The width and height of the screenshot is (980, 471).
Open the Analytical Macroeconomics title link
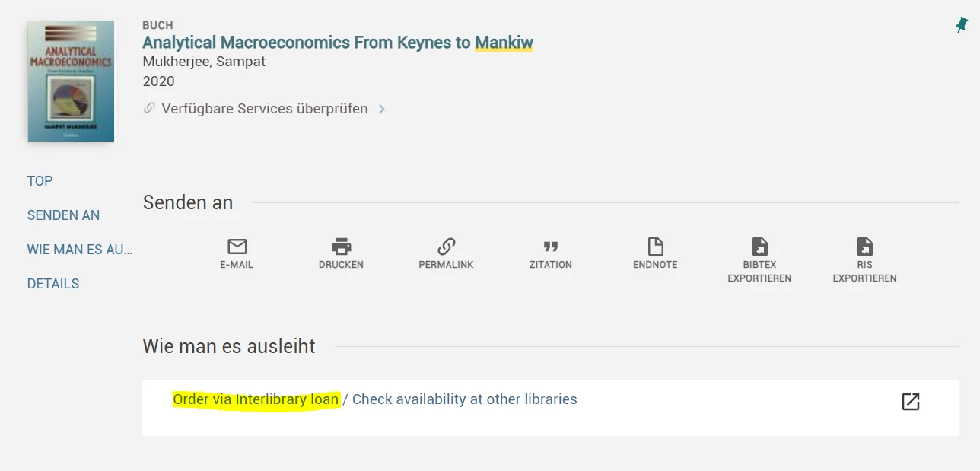(338, 43)
